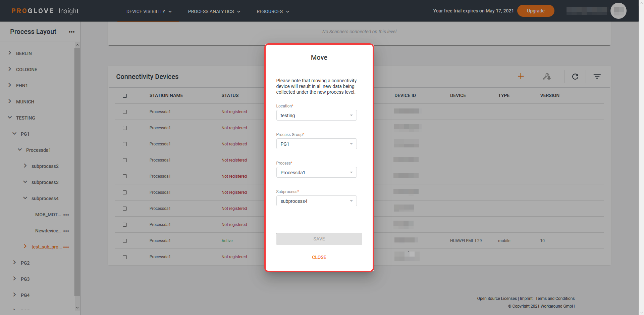The height and width of the screenshot is (315, 644).
Task: Click the Save button in Move dialog
Action: (319, 239)
